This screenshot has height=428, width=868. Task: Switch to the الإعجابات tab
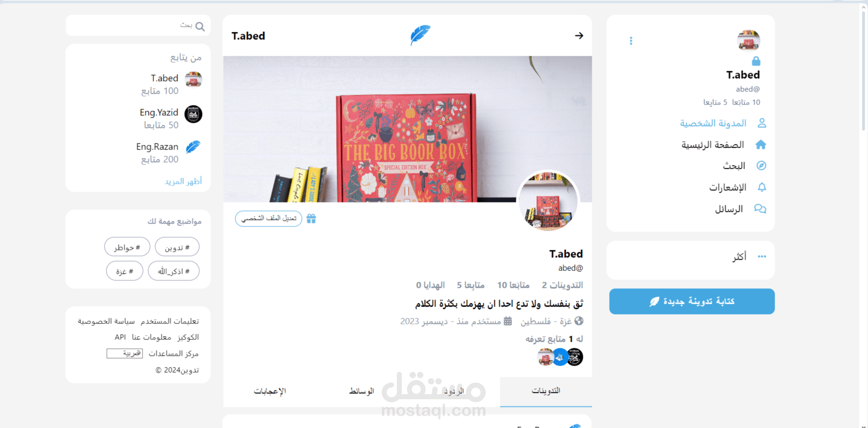click(270, 391)
